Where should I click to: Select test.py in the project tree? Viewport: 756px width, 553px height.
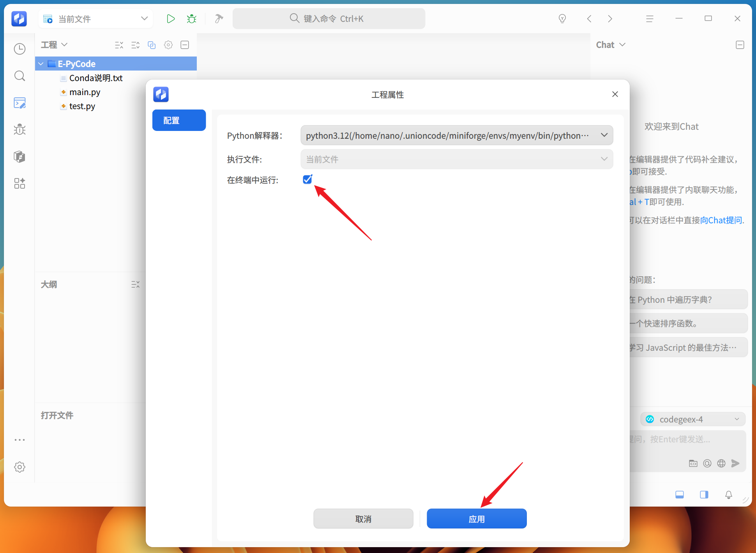pos(82,106)
